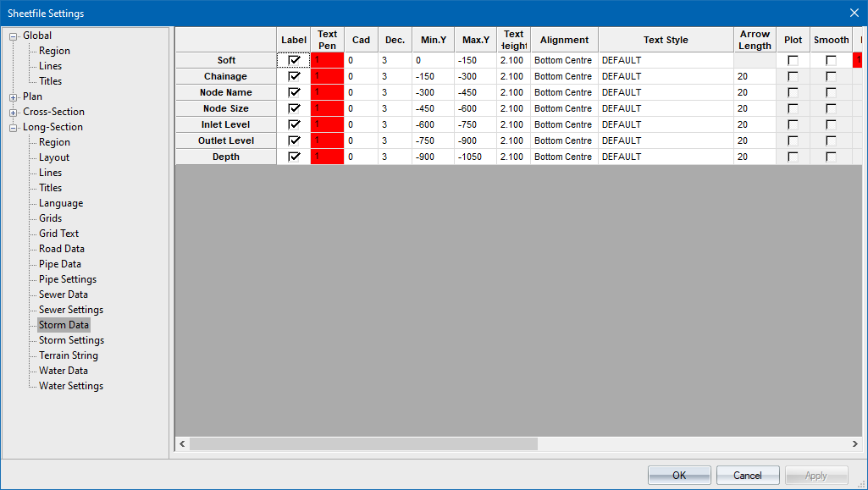The image size is (868, 490).
Task: Click the horizontal scrollbar right arrow
Action: (855, 444)
